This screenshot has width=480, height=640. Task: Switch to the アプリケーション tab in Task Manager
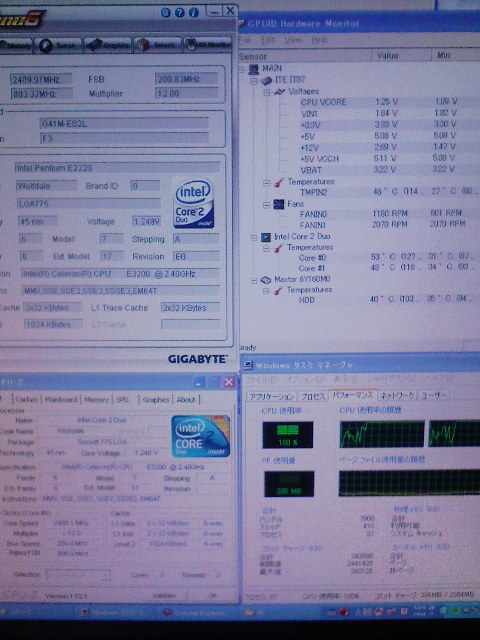[x=271, y=397]
